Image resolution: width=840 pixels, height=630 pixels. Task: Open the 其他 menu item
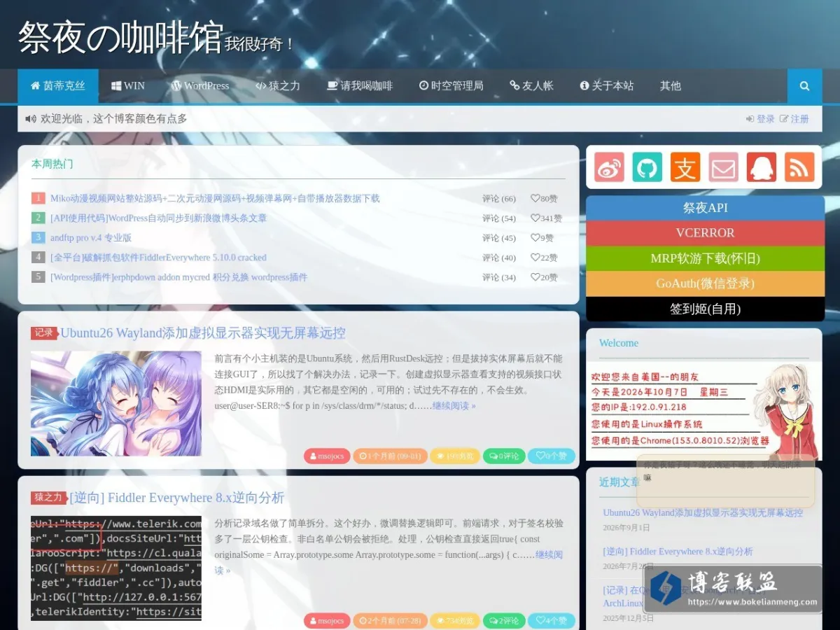[671, 86]
